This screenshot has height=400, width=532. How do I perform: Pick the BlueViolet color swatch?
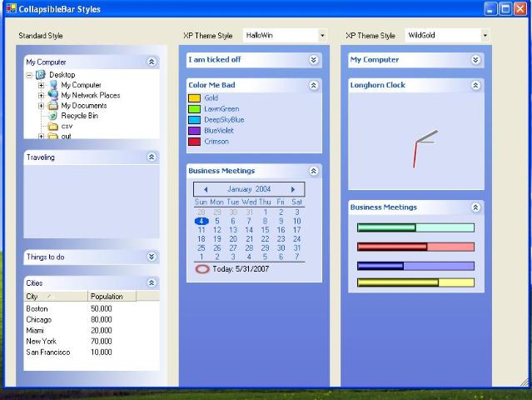pos(195,131)
